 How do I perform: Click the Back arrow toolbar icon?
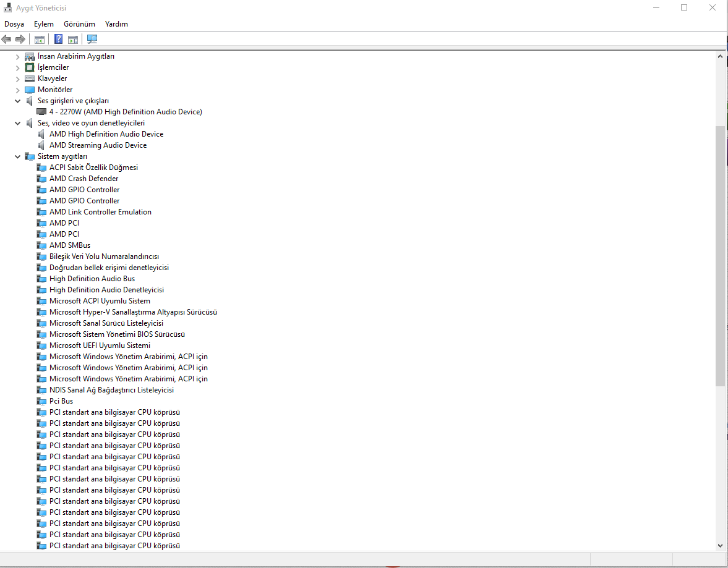(x=7, y=39)
